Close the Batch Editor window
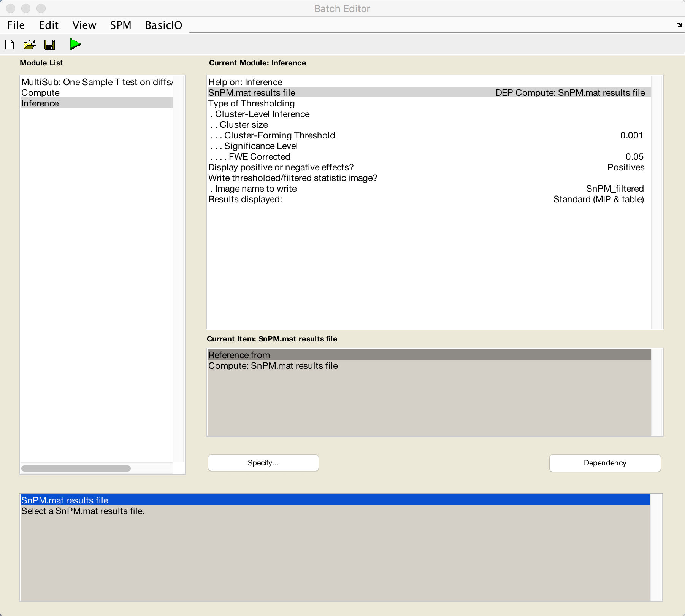This screenshot has height=616, width=685. 11,8
